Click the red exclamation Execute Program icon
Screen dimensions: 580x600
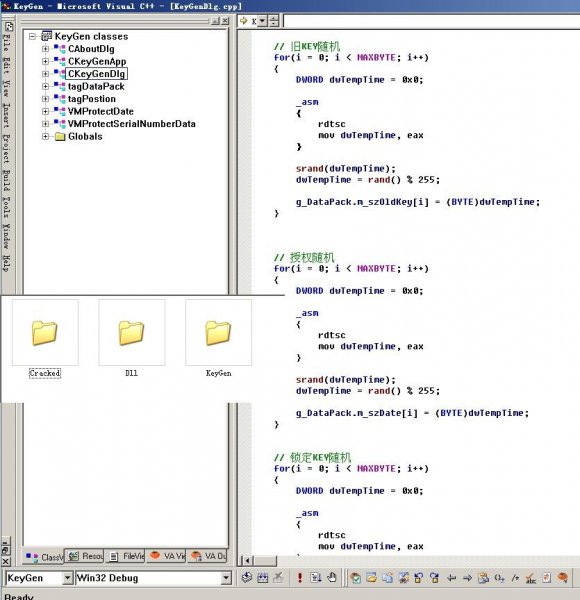click(x=300, y=577)
